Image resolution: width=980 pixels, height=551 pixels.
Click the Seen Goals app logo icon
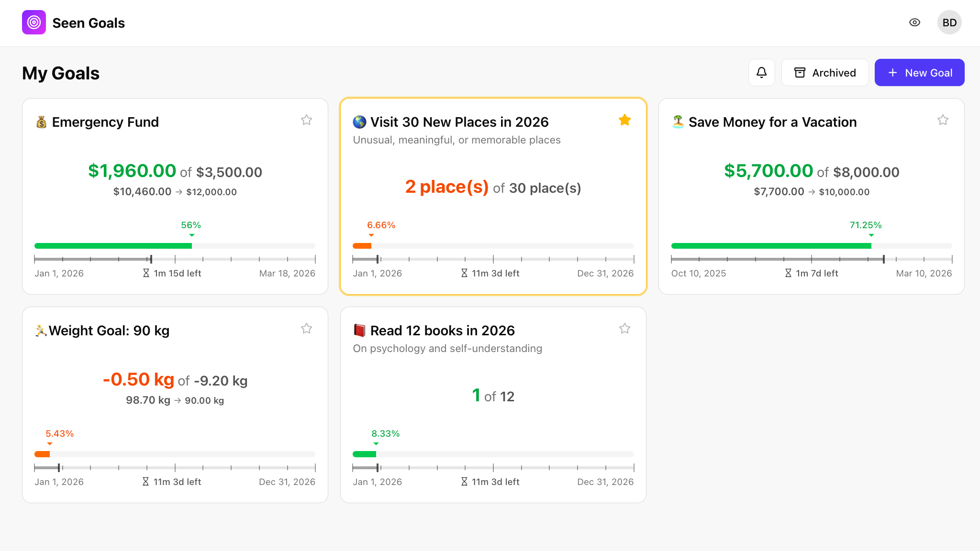(33, 22)
